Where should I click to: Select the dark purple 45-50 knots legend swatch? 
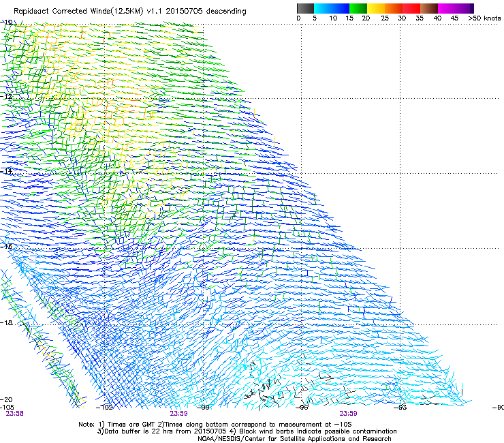(x=464, y=8)
